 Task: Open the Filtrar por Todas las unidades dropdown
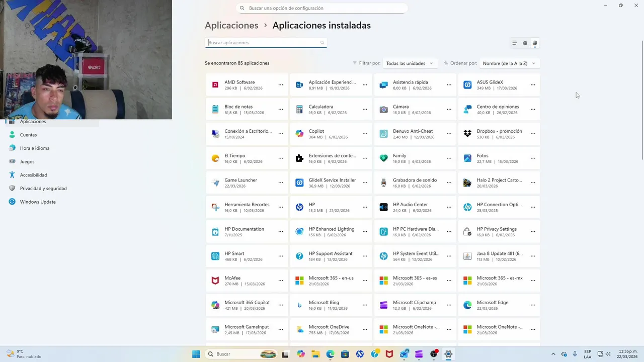pos(410,63)
